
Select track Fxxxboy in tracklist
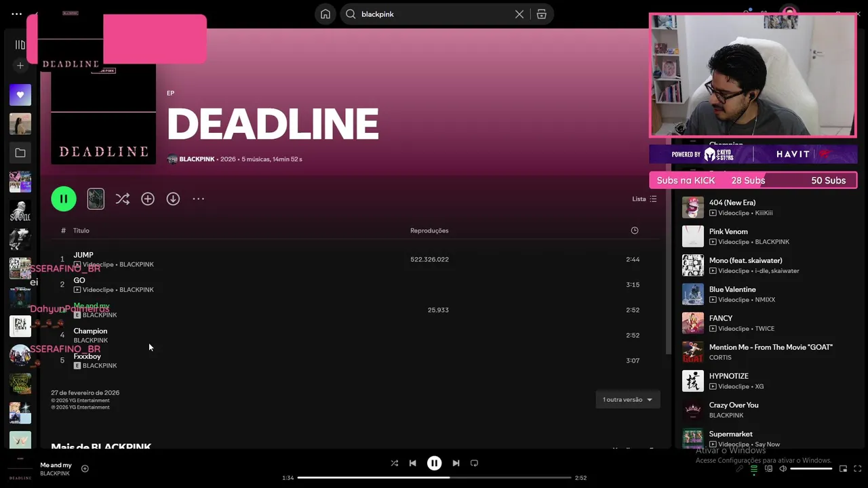pos(355,361)
